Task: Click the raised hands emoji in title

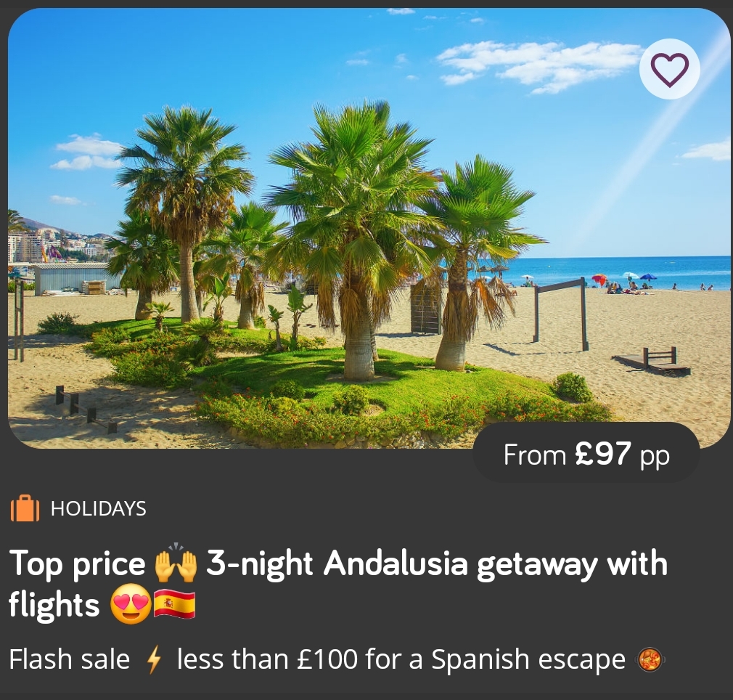Action: click(176, 563)
